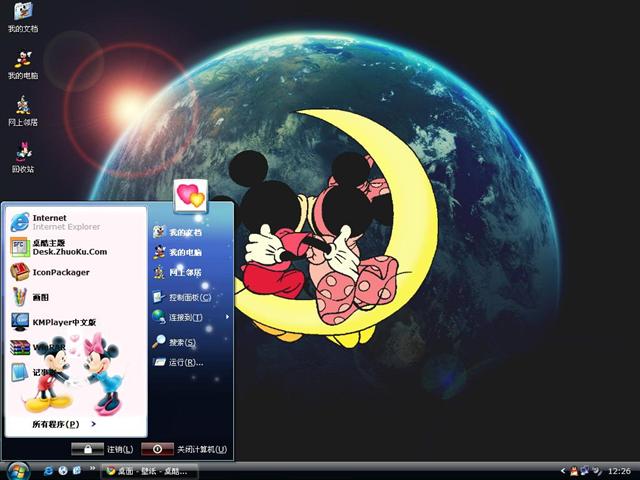Switch to 桌面-壁纸 taskbar window
Viewport: 640px width, 480px height.
coord(145,471)
